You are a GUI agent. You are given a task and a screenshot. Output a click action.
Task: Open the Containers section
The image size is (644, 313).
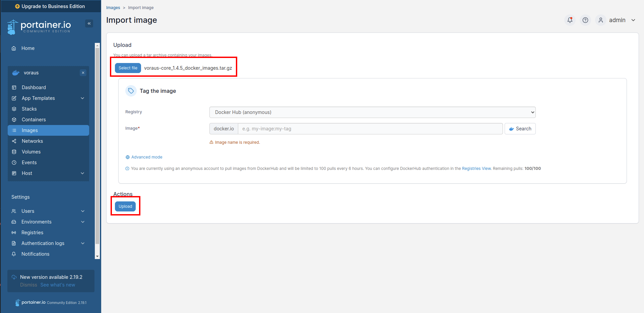pos(34,119)
